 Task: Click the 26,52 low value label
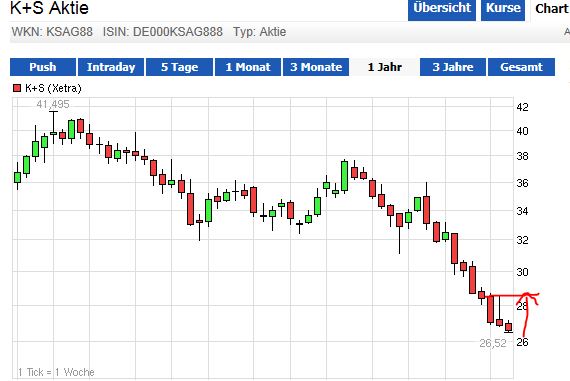click(493, 343)
